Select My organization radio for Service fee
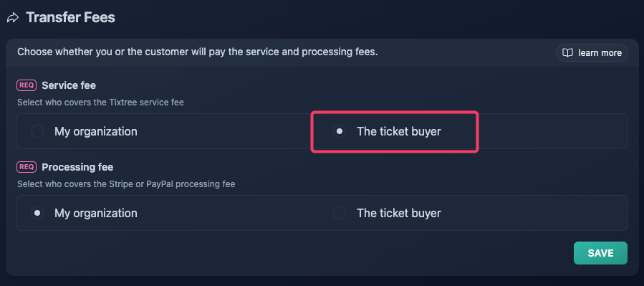This screenshot has height=286, width=644. 37,131
